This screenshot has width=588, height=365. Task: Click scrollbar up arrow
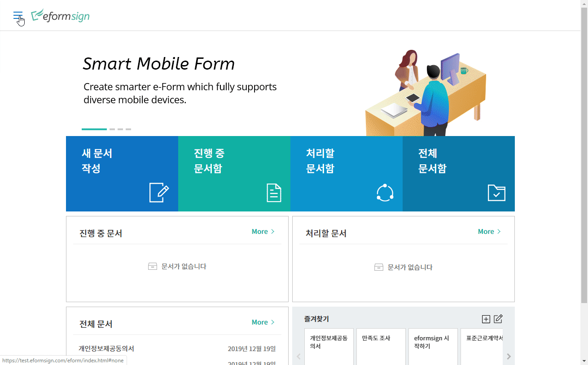point(584,4)
